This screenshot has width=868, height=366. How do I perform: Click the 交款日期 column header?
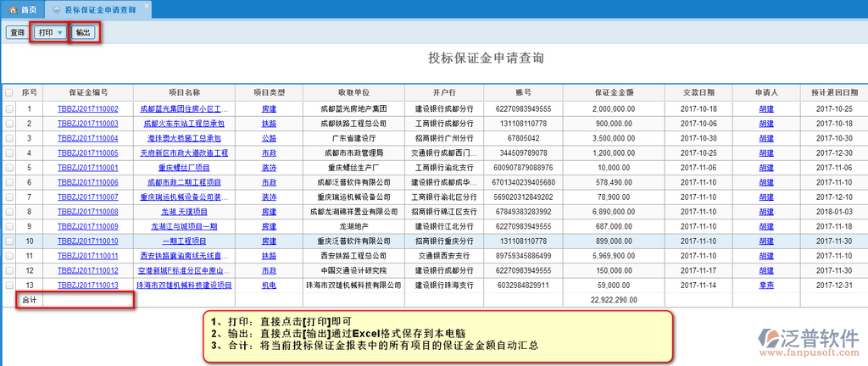[x=698, y=92]
